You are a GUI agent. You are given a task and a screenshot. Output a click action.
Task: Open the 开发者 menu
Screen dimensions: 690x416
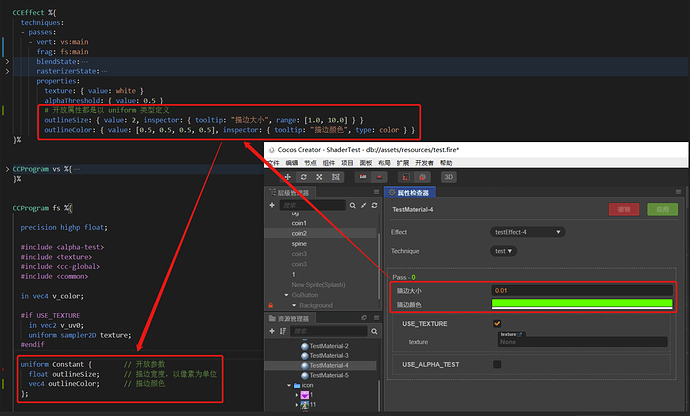click(424, 163)
